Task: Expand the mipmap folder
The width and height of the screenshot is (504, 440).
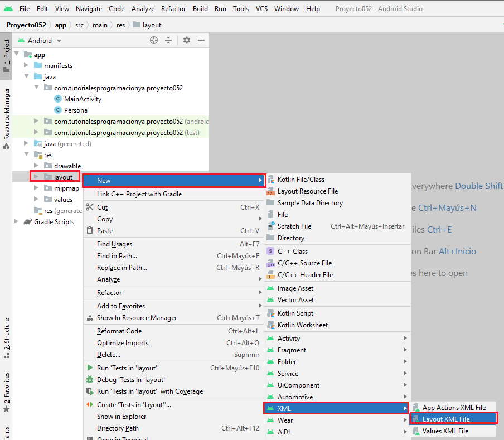Action: 36,188
